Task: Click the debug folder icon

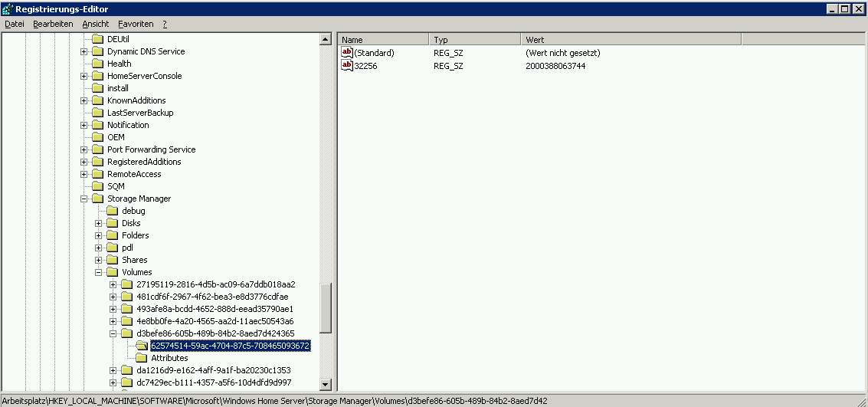Action: click(113, 211)
